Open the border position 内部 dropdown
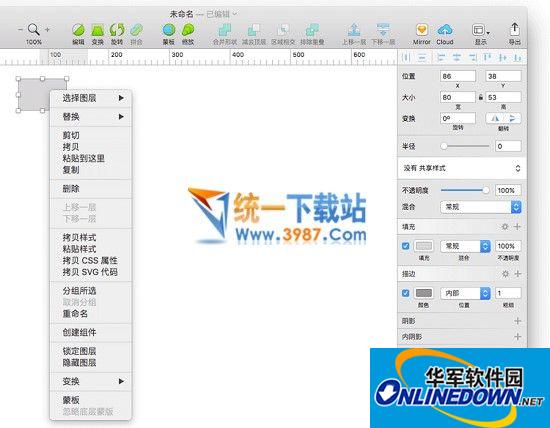 click(x=465, y=293)
